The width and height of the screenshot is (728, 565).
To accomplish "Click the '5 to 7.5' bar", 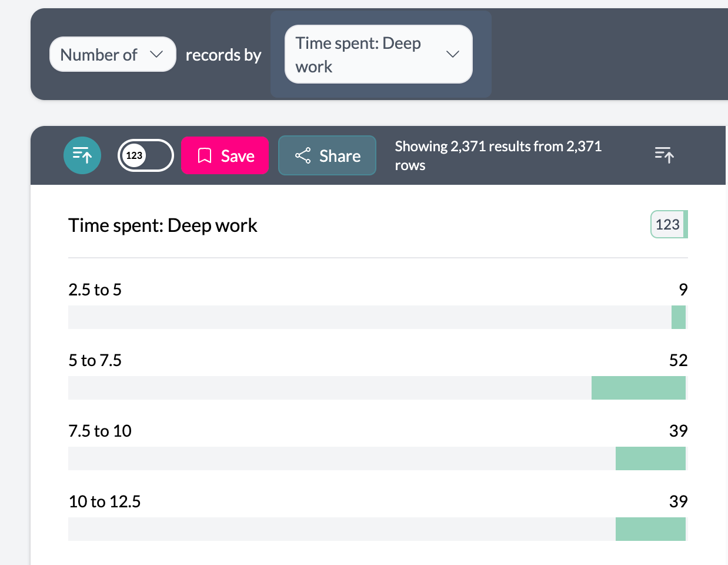I will 638,388.
